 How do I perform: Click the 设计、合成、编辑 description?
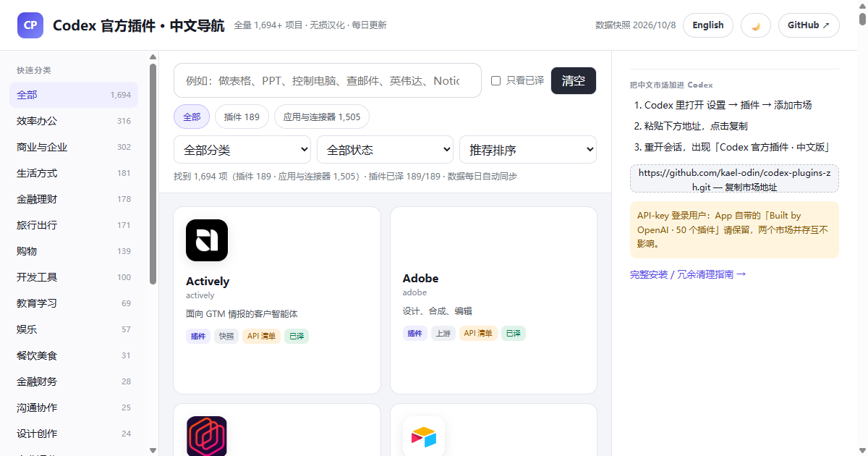438,311
